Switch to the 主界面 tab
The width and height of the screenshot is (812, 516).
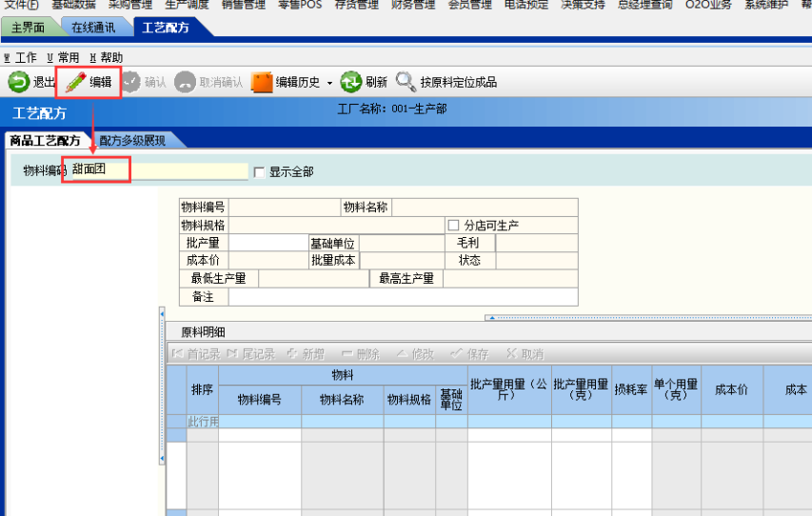point(28,28)
